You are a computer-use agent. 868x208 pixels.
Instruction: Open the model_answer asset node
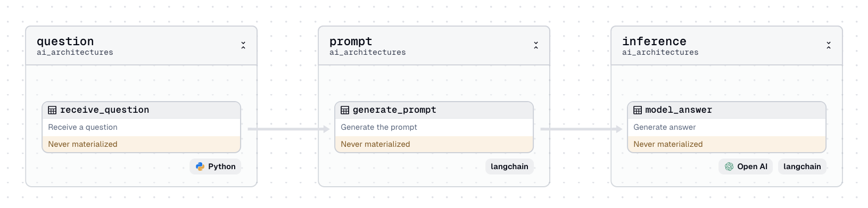pos(727,127)
